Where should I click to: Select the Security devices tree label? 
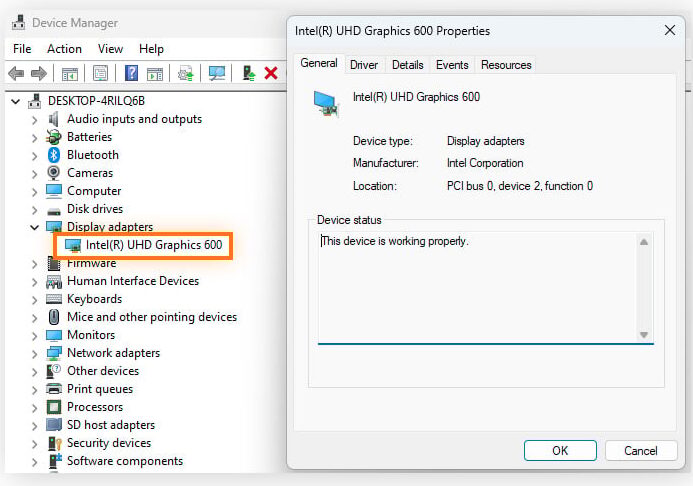(x=109, y=443)
